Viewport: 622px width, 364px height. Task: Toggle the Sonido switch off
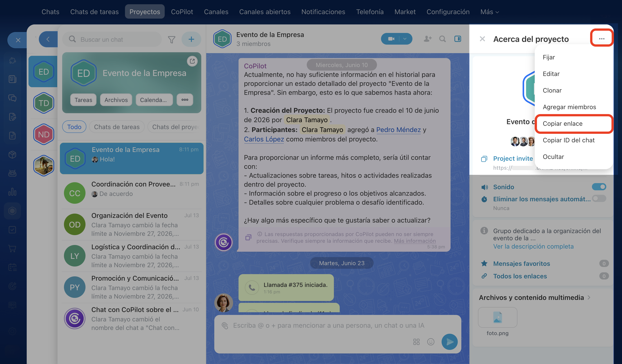pos(599,187)
